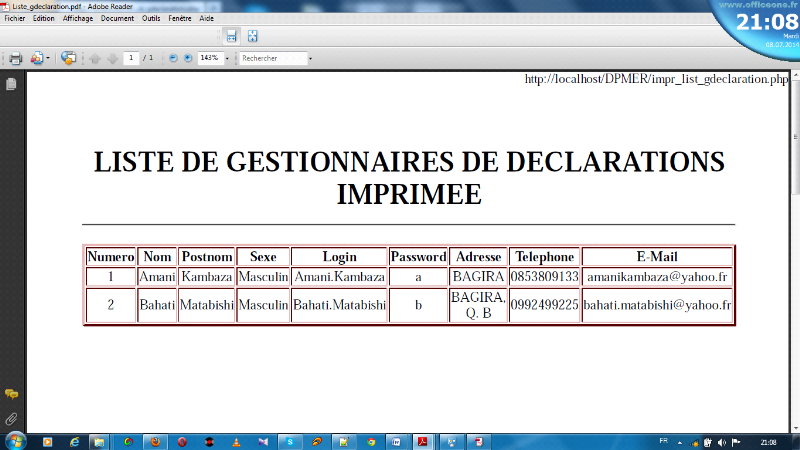The image size is (800, 450).
Task: Click the document title LISTE DE GESTIONNAIRES
Action: (409, 178)
